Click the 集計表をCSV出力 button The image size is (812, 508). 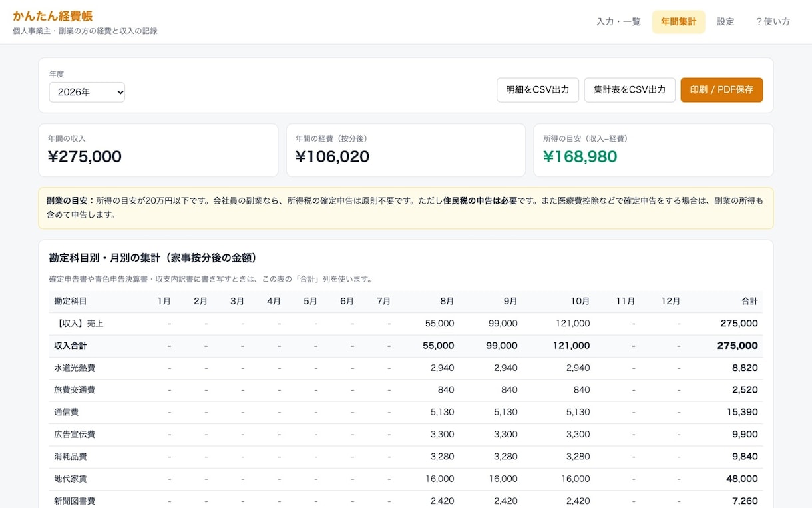pyautogui.click(x=630, y=90)
